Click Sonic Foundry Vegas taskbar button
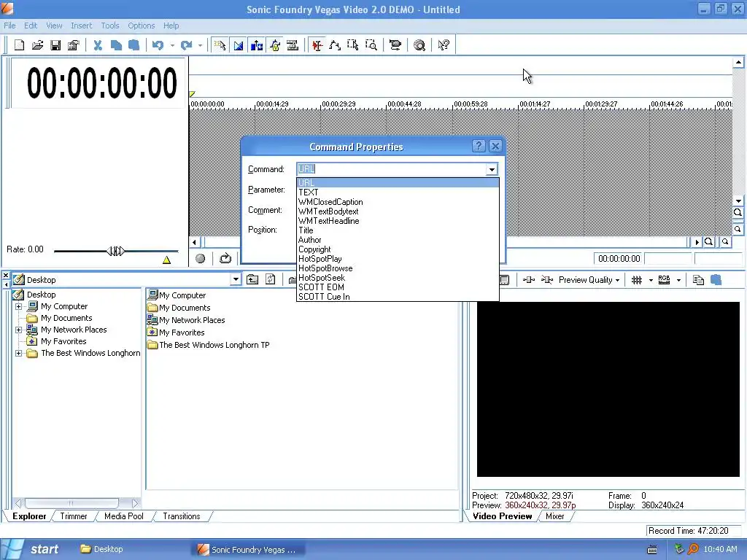 pos(248,550)
